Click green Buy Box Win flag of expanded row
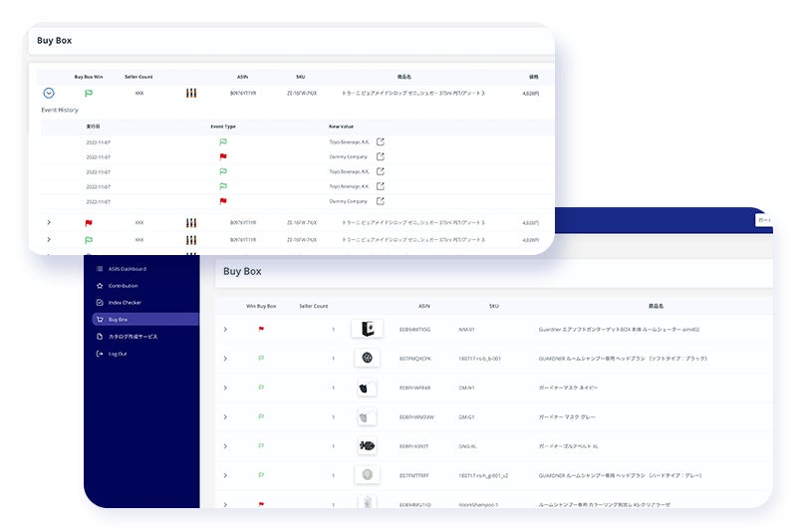 89,94
